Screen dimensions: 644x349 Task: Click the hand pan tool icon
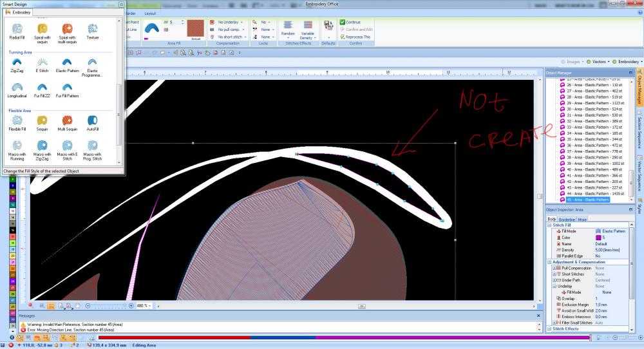tap(77, 305)
